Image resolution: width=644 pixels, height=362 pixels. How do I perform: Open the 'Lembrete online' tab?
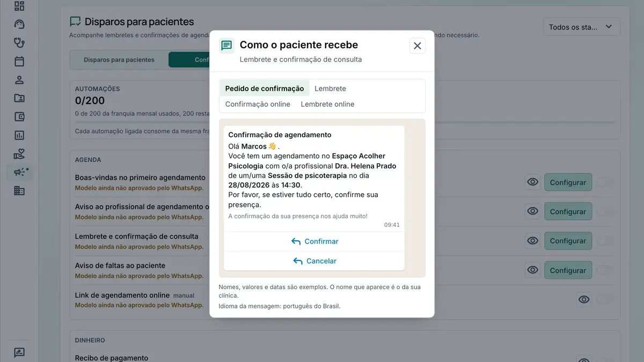[327, 104]
